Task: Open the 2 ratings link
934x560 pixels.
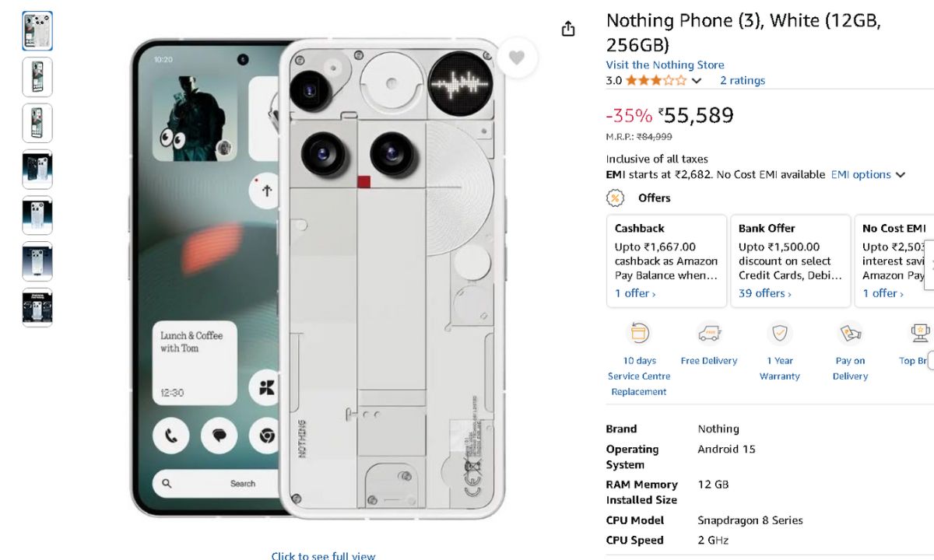Action: coord(742,81)
